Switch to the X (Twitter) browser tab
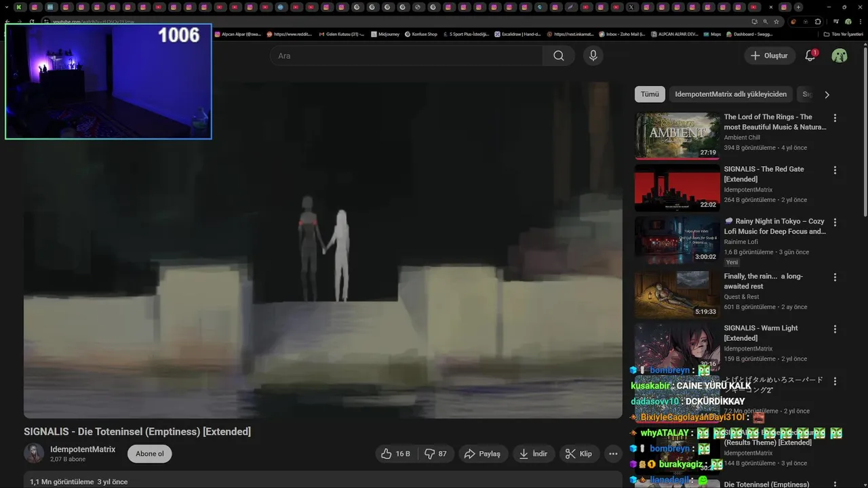This screenshot has height=488, width=868. coord(631,7)
